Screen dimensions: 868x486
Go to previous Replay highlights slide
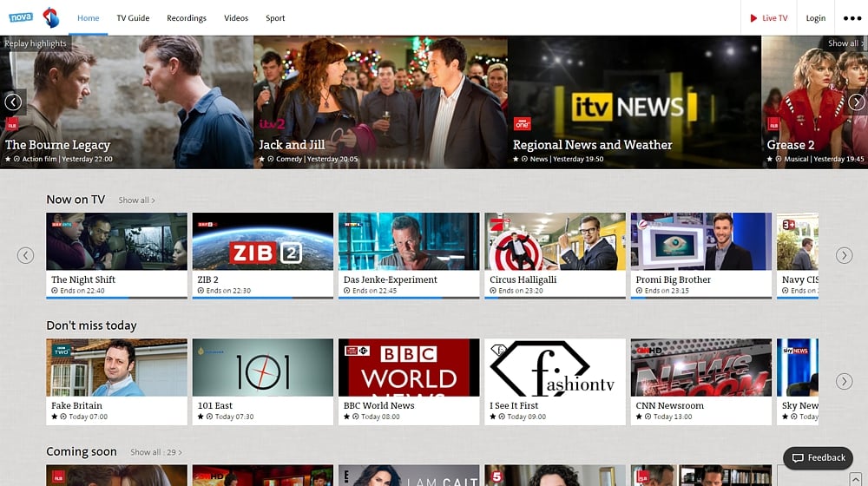tap(13, 102)
